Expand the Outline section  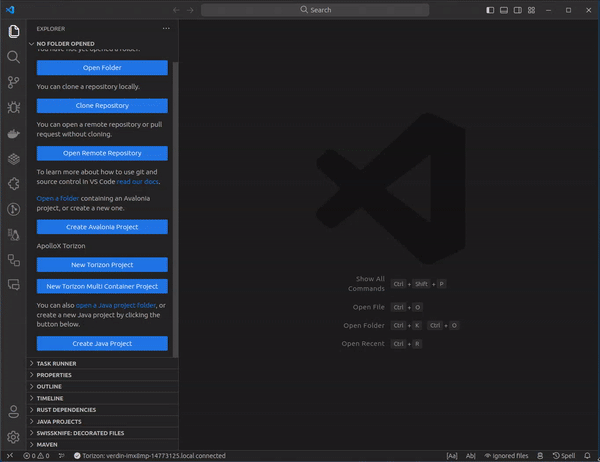point(103,387)
